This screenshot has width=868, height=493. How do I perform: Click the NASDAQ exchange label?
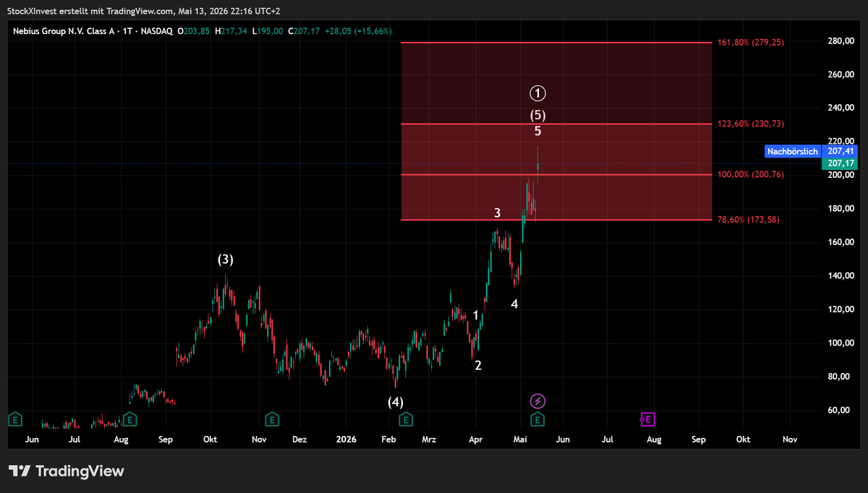point(158,31)
